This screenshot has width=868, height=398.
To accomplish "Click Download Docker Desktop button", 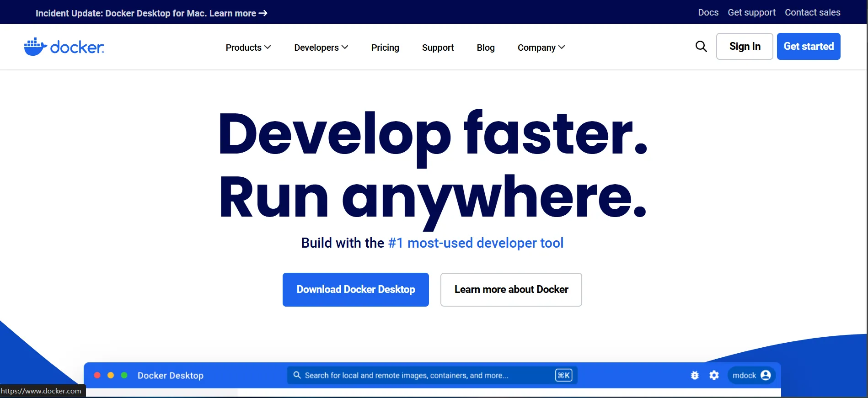I will pos(356,290).
